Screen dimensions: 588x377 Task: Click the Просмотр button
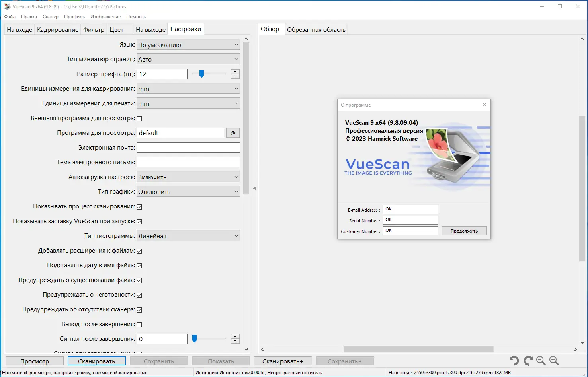35,361
